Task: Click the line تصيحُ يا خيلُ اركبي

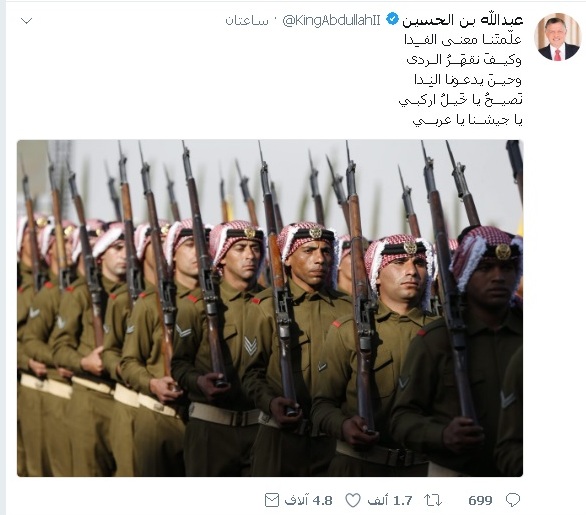Action: (460, 99)
